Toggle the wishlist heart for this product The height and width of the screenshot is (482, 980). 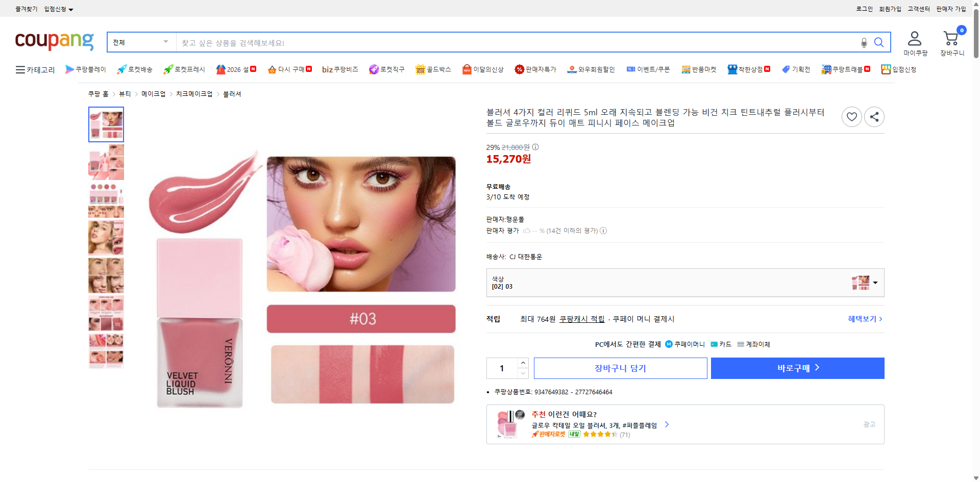pos(851,116)
